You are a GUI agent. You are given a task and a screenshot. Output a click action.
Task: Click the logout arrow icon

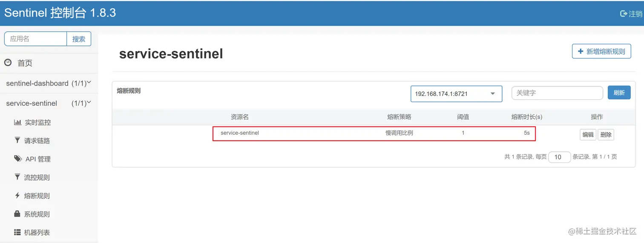[x=624, y=14]
